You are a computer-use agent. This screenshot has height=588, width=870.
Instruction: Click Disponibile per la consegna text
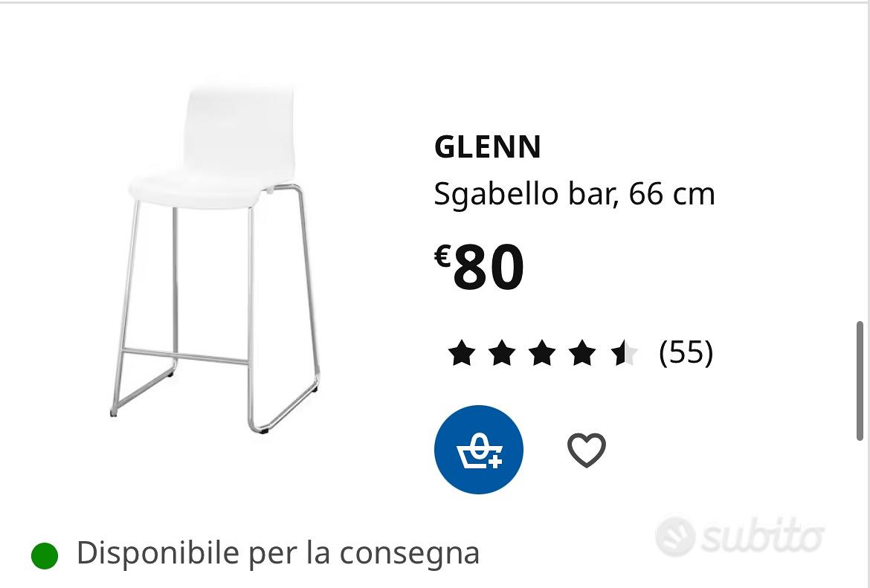point(279,553)
